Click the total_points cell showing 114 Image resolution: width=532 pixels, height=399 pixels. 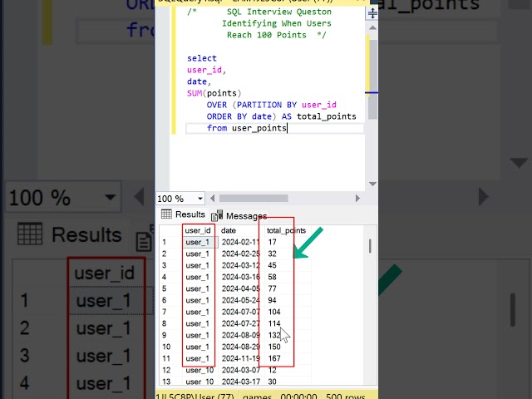274,323
